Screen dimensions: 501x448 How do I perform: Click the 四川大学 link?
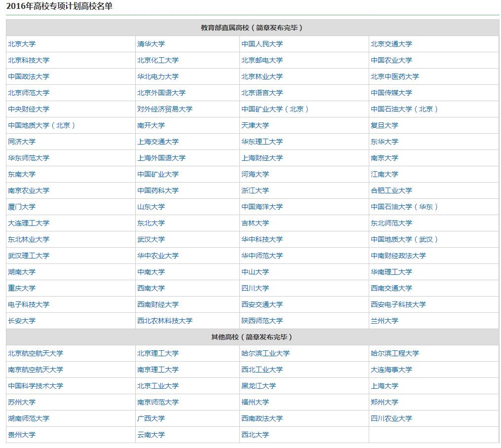click(255, 288)
